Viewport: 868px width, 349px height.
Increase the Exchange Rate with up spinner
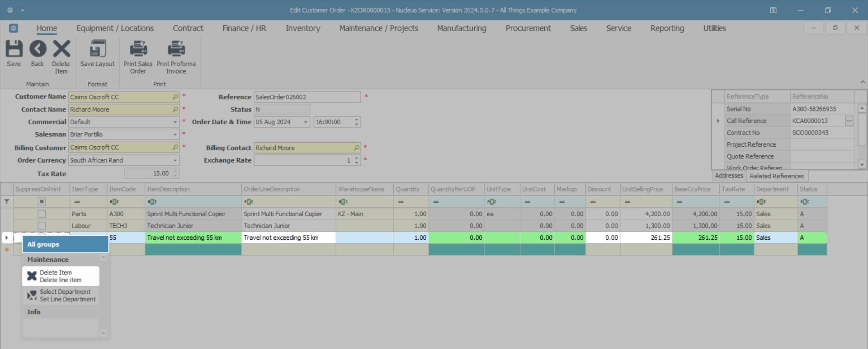[x=357, y=158]
